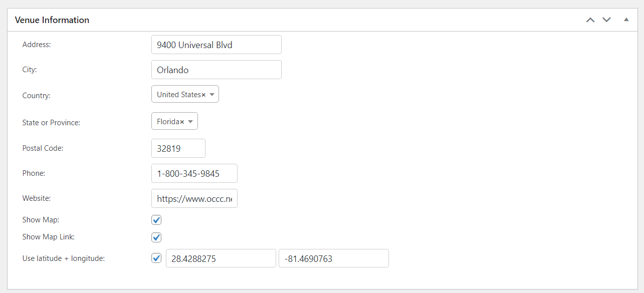Click the Website URL input field
This screenshot has width=644, height=293.
coord(194,198)
